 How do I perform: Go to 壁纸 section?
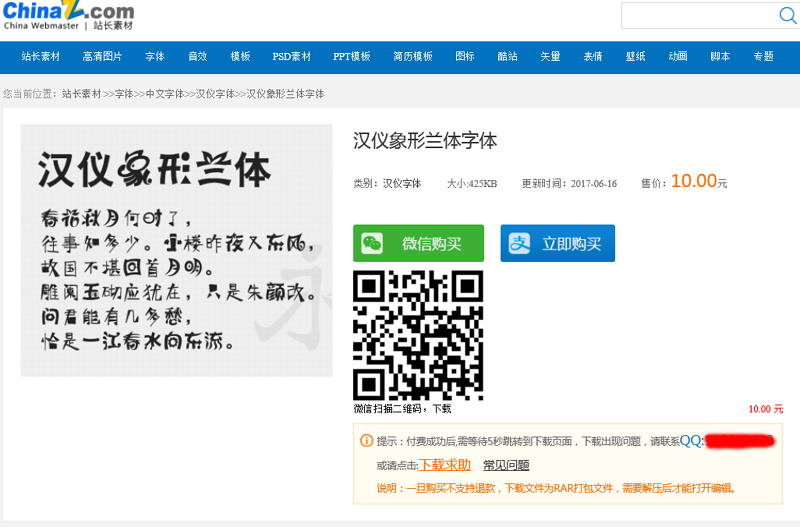click(x=635, y=57)
